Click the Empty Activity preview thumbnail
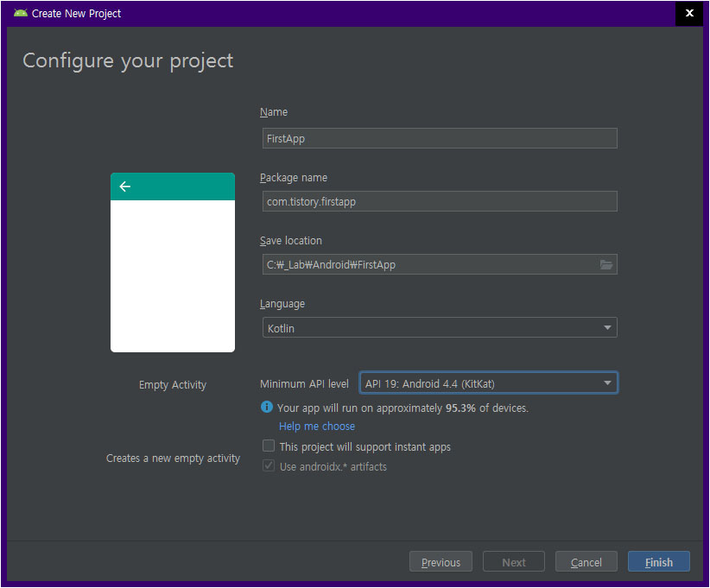The height and width of the screenshot is (588, 710). [x=173, y=262]
